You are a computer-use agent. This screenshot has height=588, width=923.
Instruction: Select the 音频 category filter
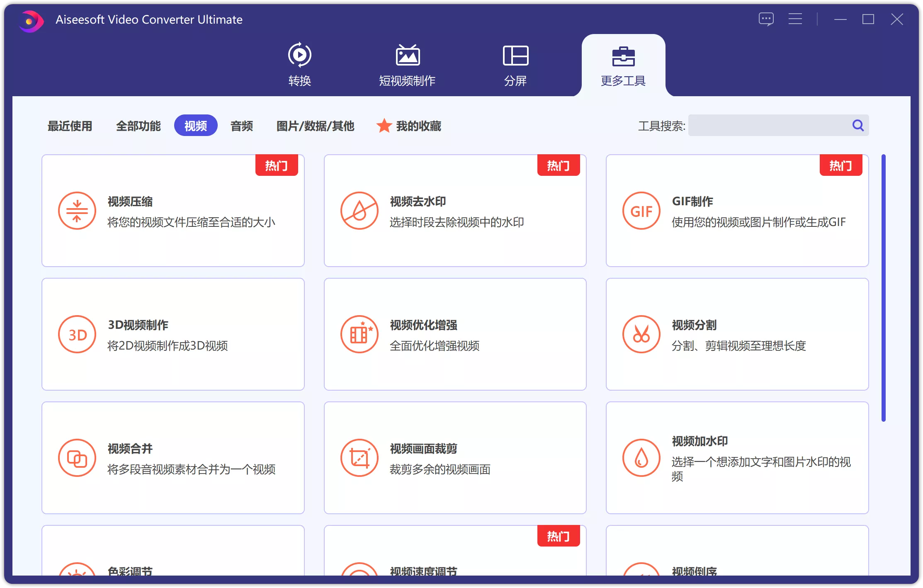point(242,126)
